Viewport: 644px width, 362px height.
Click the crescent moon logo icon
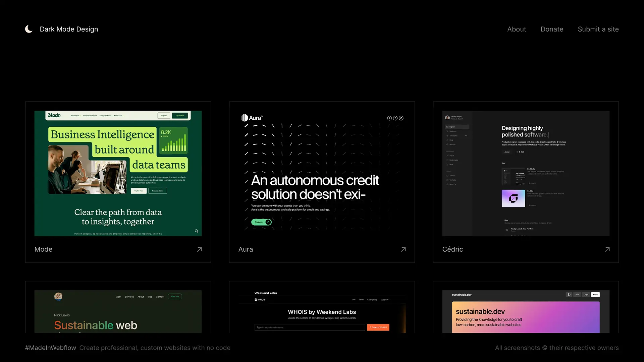(x=29, y=29)
